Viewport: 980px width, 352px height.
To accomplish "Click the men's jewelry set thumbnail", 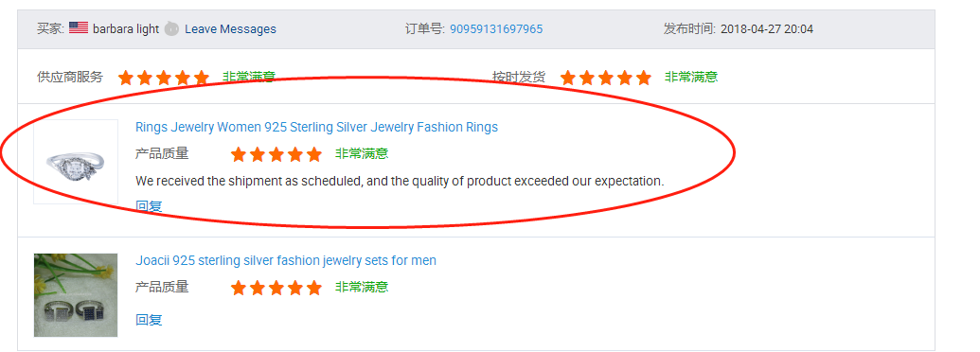I will coord(76,294).
